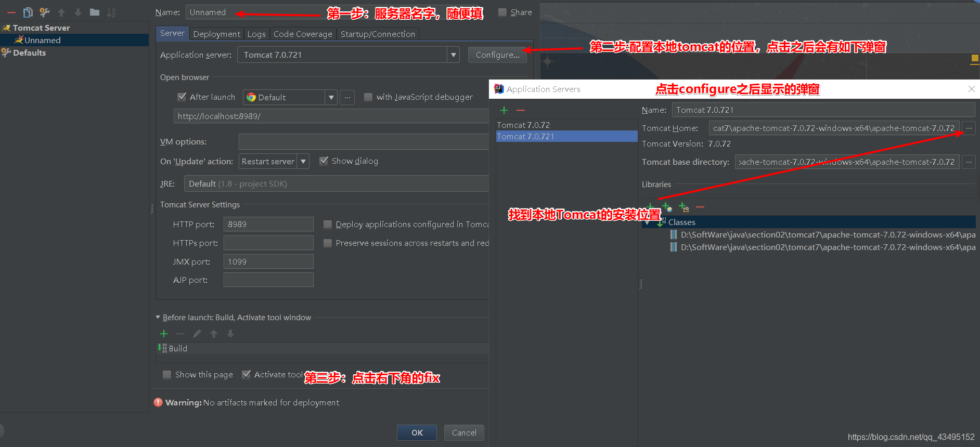Add a before-launch task with plus icon
Screen dimensions: 980x447
(164, 334)
